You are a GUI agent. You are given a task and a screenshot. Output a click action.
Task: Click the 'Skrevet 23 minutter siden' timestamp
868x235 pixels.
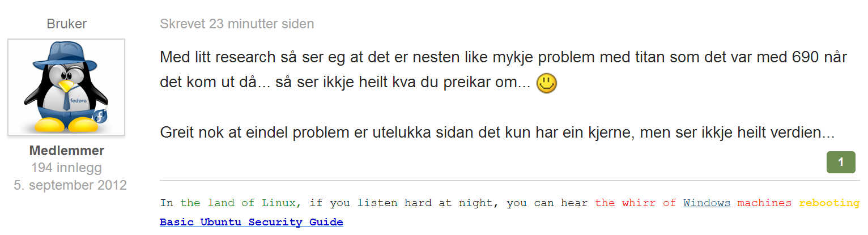point(237,24)
